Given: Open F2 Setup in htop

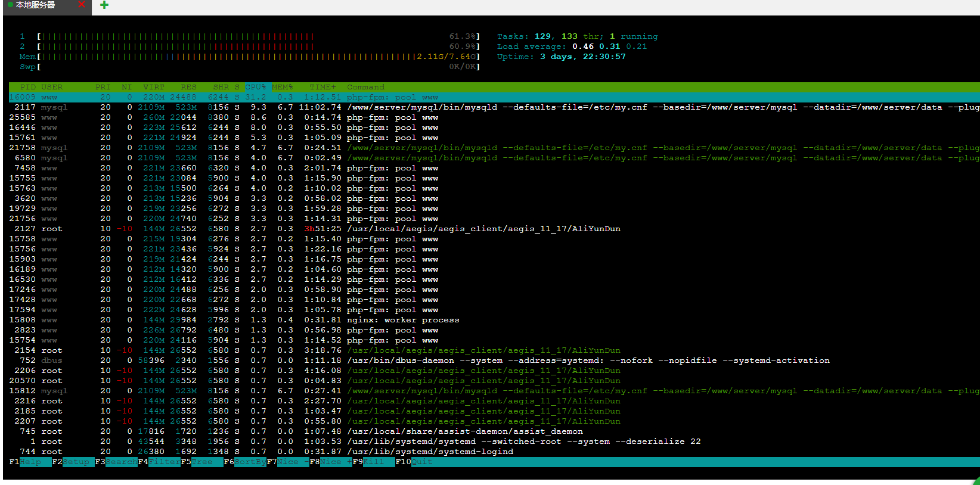Looking at the screenshot, I should tap(73, 462).
